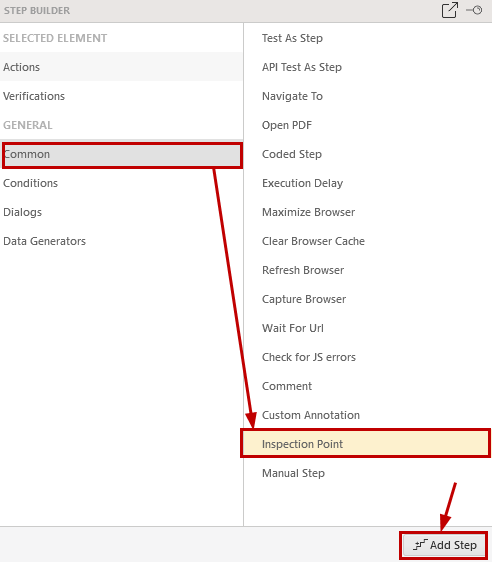Open the Data Generators category
This screenshot has width=492, height=562.
(x=121, y=241)
